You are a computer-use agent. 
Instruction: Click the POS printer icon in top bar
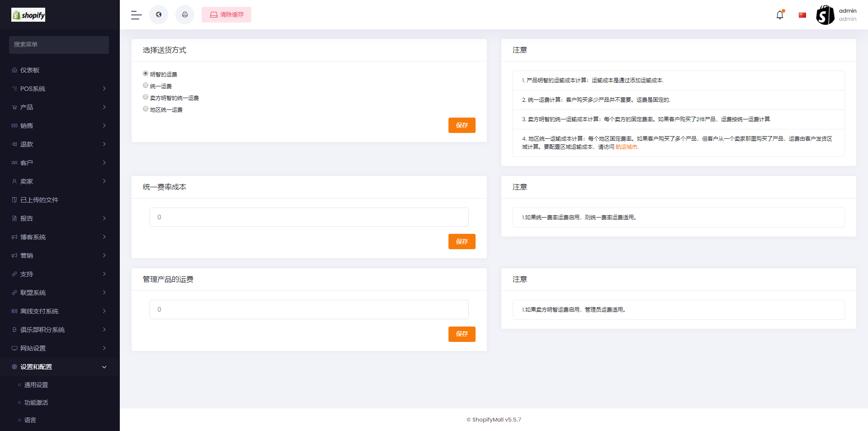[x=185, y=15]
